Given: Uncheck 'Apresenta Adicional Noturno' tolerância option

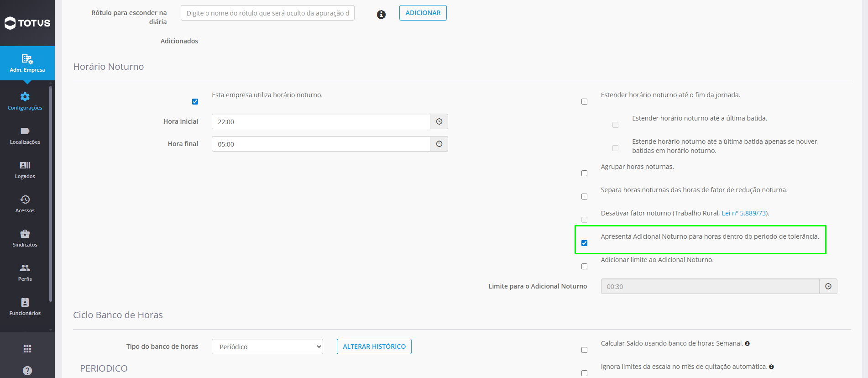Looking at the screenshot, I should (x=584, y=243).
